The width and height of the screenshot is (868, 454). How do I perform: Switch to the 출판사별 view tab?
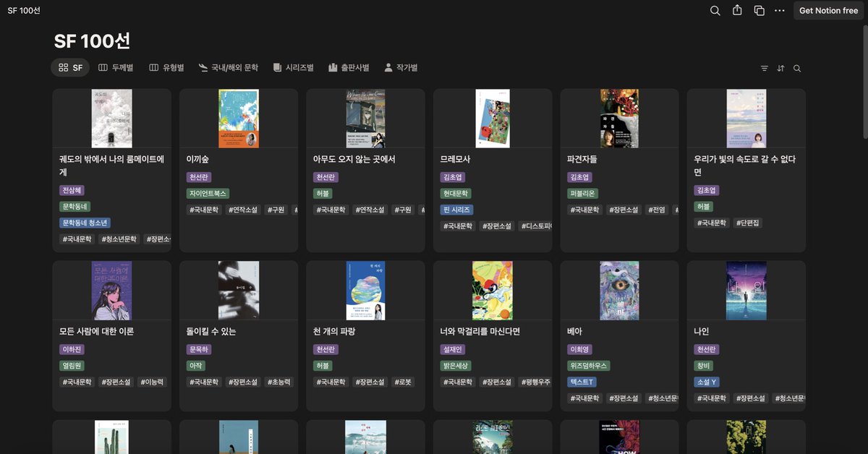(x=349, y=67)
